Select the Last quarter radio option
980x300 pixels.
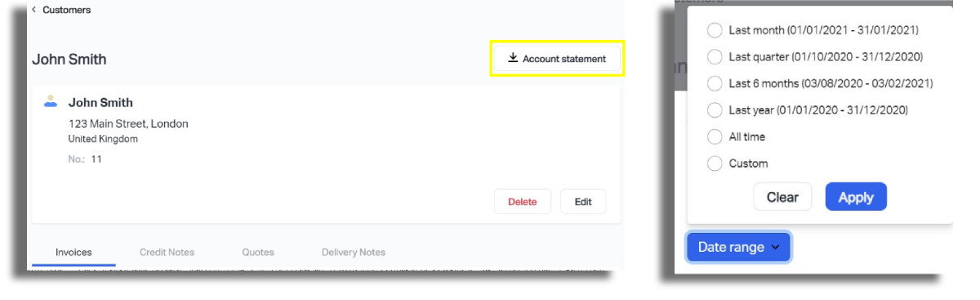click(x=715, y=56)
